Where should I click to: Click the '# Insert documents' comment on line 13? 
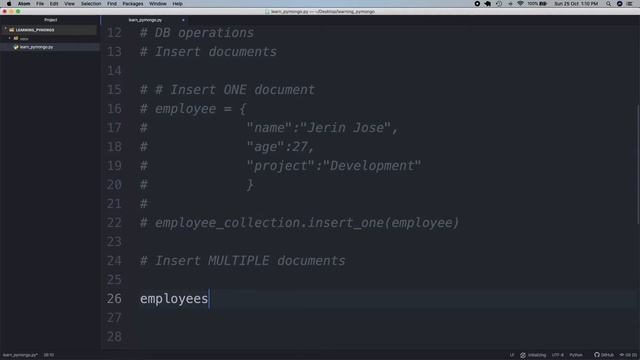(208, 52)
